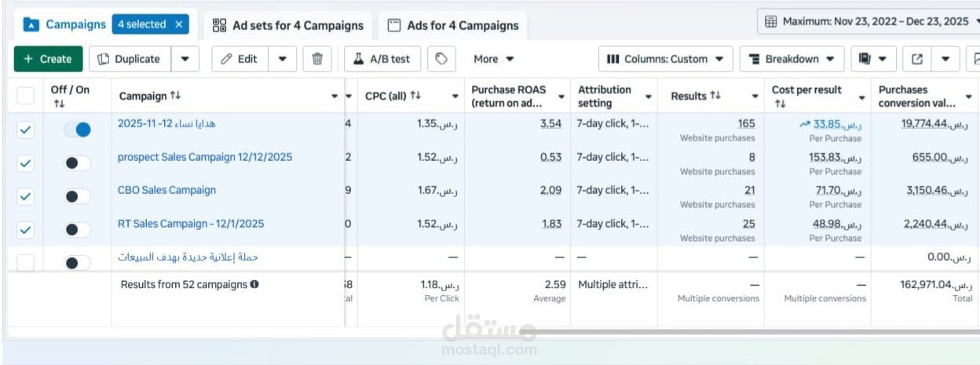This screenshot has height=365, width=980.
Task: Click the info icon beside 52 campaigns
Action: pos(254,285)
